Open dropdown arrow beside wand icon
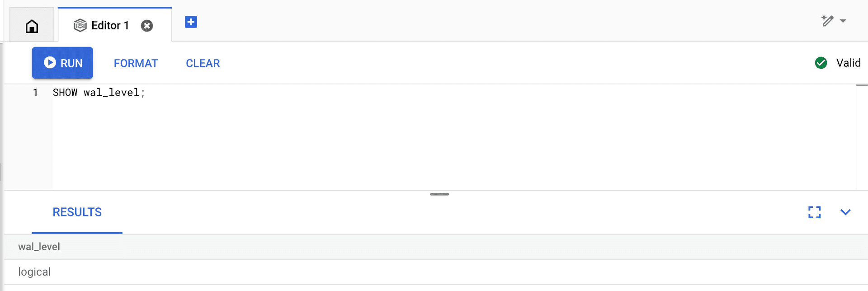The height and width of the screenshot is (291, 868). point(843,21)
